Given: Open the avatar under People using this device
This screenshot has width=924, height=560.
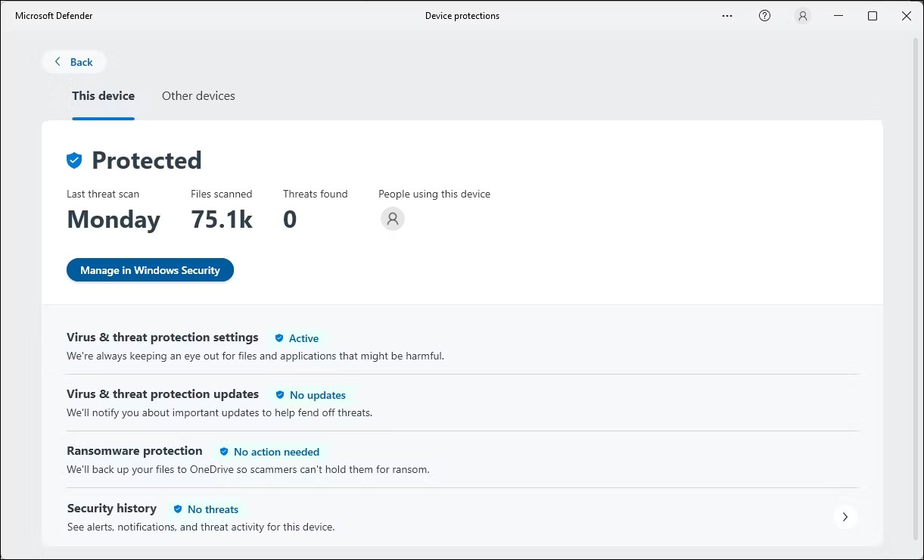Looking at the screenshot, I should point(392,219).
